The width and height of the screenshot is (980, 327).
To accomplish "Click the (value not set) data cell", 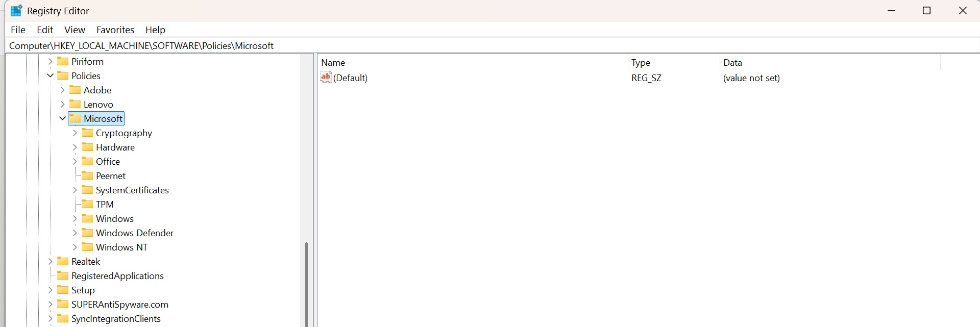I will (x=751, y=78).
